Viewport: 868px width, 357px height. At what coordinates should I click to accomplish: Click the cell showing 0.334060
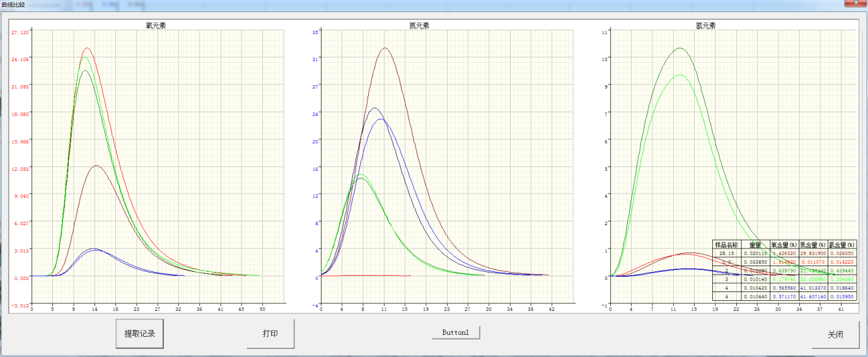click(x=842, y=279)
